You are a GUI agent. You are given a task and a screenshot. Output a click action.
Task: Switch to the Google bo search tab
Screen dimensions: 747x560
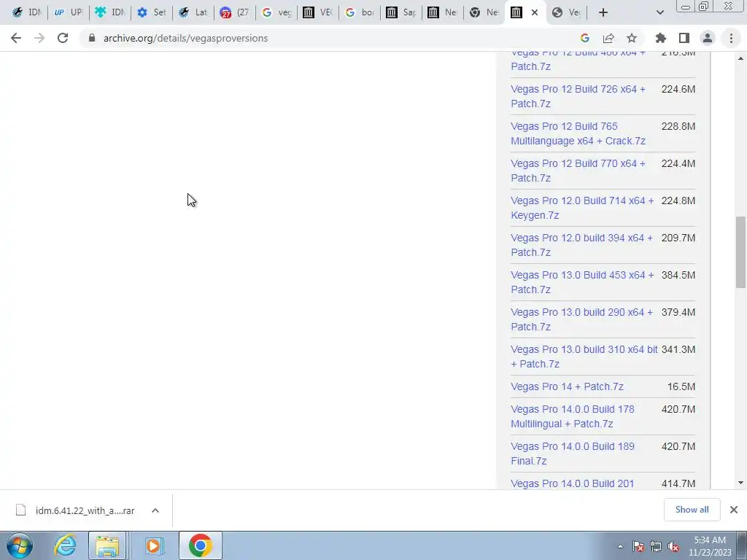359,12
